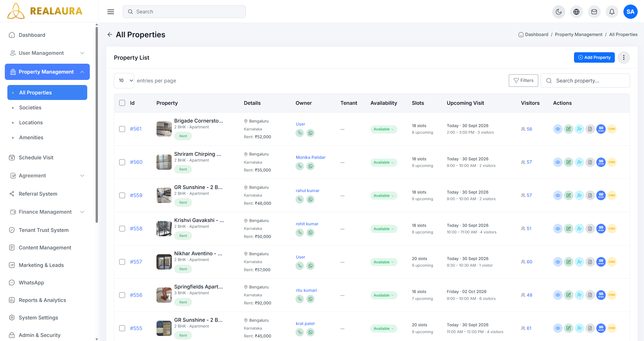Click the 99acres icon for property #560
Screen dimensions: 644x341
[601, 162]
